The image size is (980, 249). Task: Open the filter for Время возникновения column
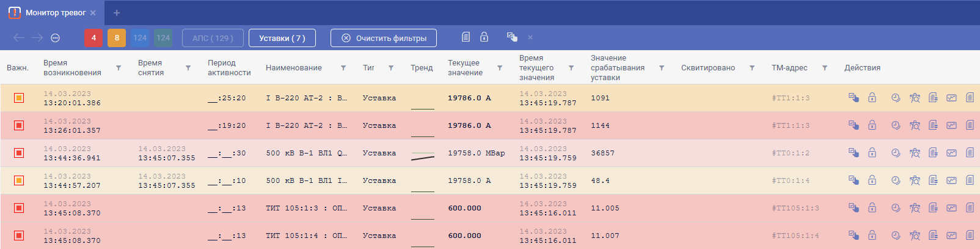(x=119, y=68)
